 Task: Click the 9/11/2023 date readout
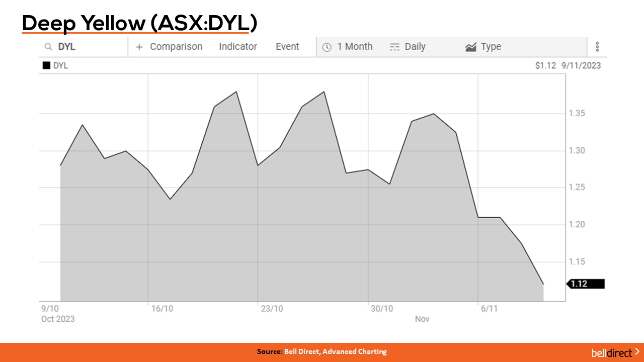point(581,65)
